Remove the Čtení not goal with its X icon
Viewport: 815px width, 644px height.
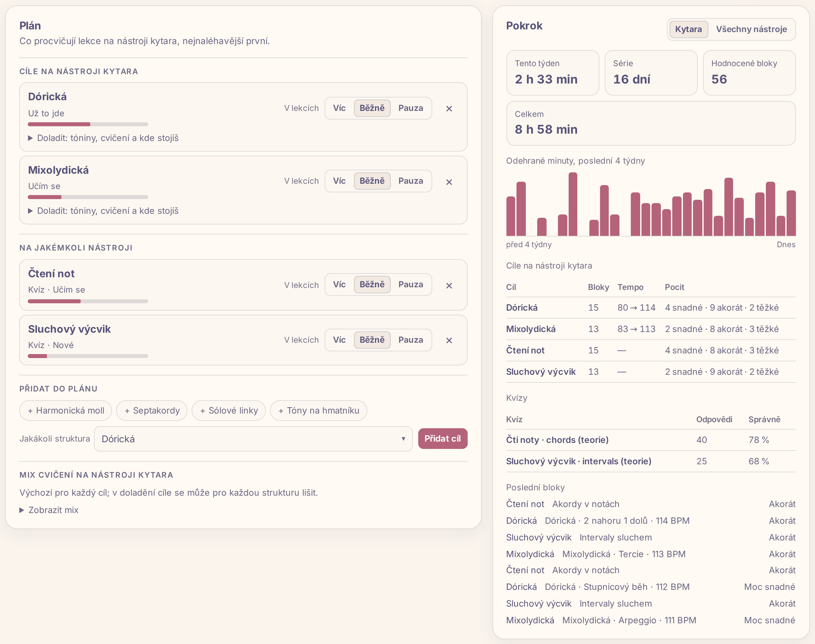pos(449,286)
